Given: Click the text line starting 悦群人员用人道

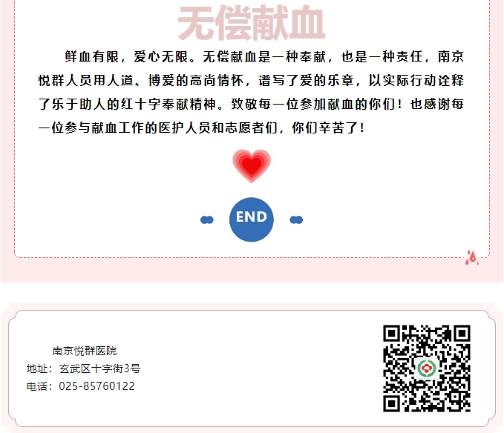Looking at the screenshot, I should click(x=251, y=81).
